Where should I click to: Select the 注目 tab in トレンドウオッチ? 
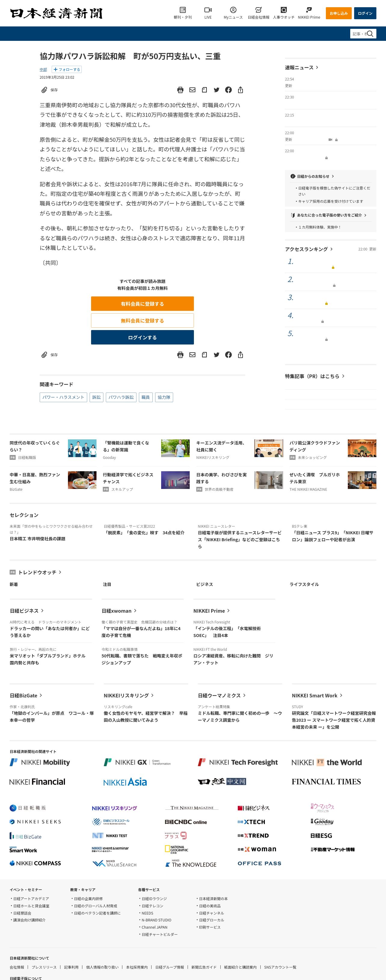[107, 584]
